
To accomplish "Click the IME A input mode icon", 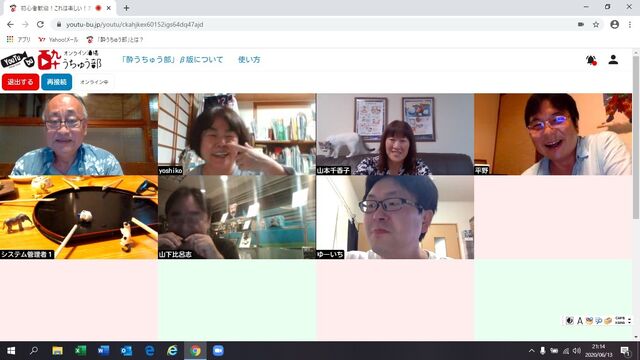I will [x=580, y=321].
